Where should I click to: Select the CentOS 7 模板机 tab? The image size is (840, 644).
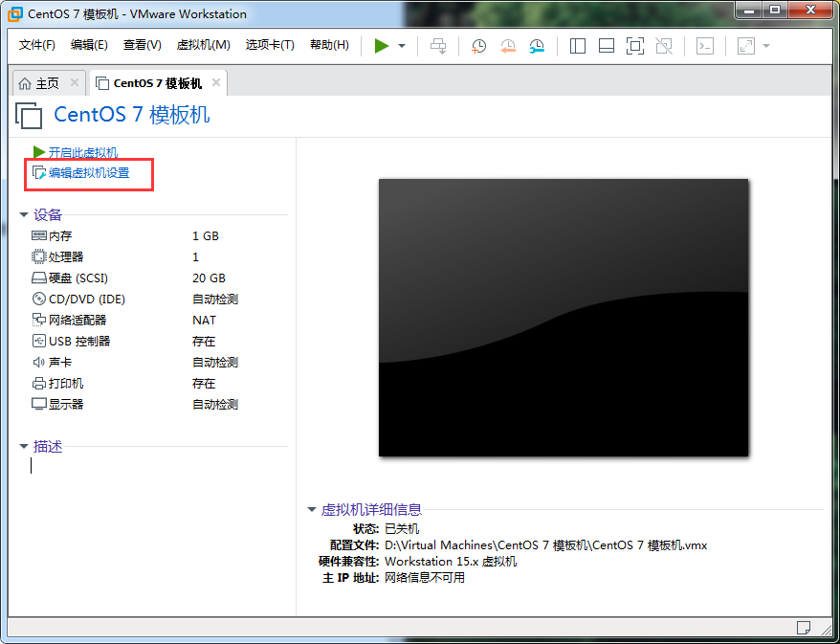tap(158, 83)
